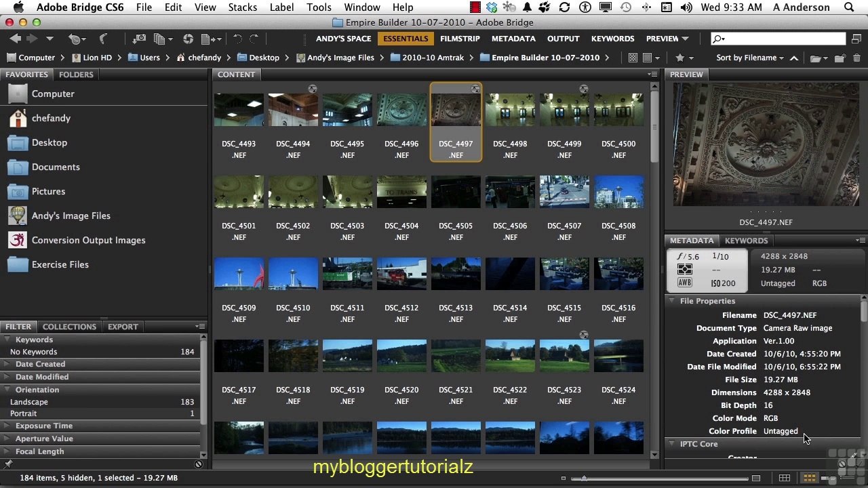Switch to lock thumbnail grid view
868x488 pixels.
tap(785, 478)
